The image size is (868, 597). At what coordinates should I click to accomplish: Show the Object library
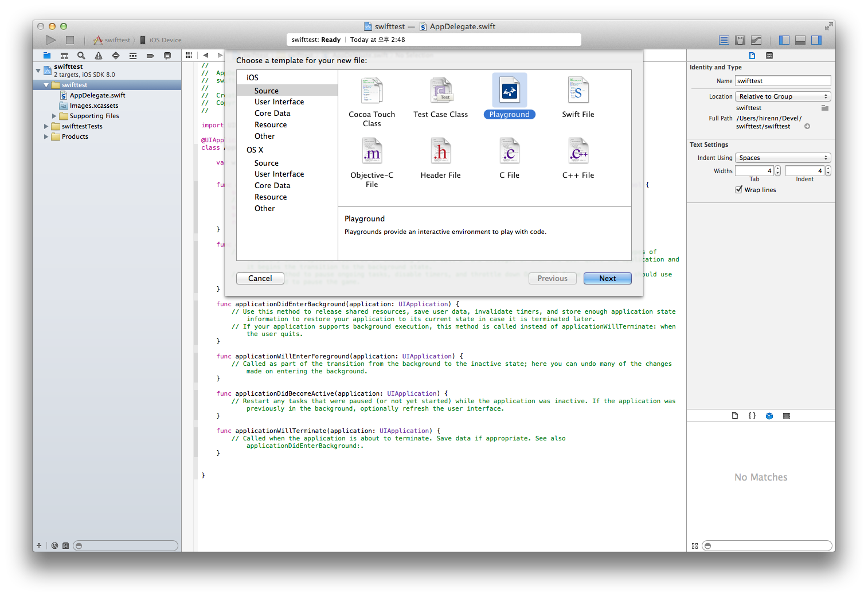769,416
